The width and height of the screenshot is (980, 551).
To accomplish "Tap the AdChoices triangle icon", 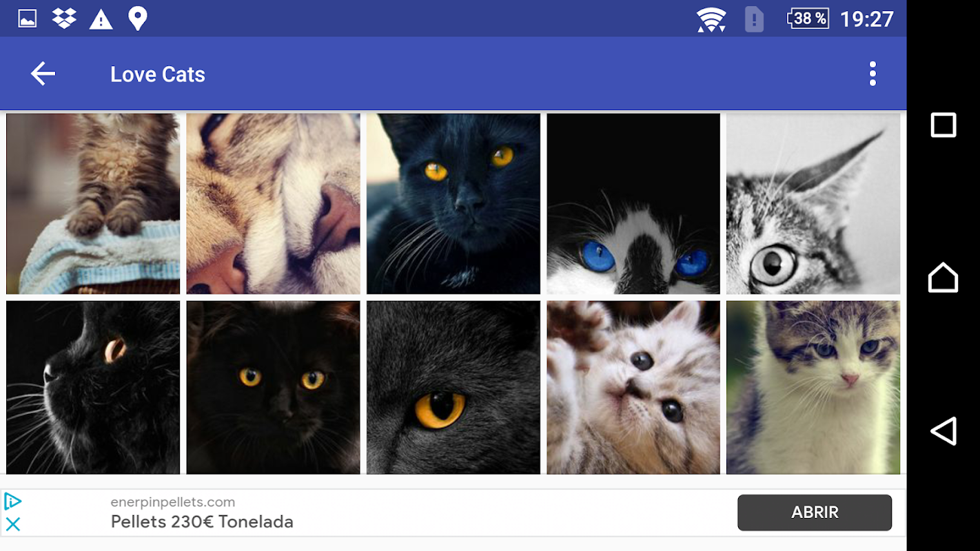I will (13, 501).
